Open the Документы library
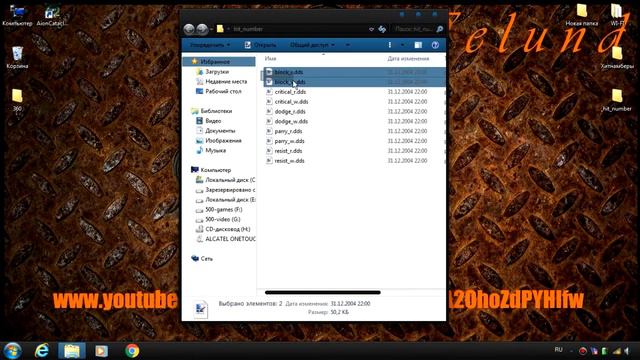Image resolution: width=640 pixels, height=360 pixels. [220, 131]
